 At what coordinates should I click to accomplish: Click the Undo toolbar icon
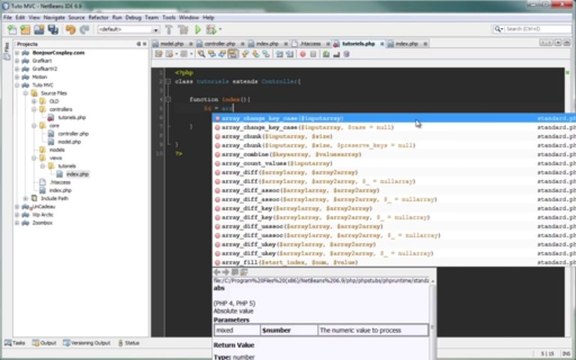tap(71, 29)
